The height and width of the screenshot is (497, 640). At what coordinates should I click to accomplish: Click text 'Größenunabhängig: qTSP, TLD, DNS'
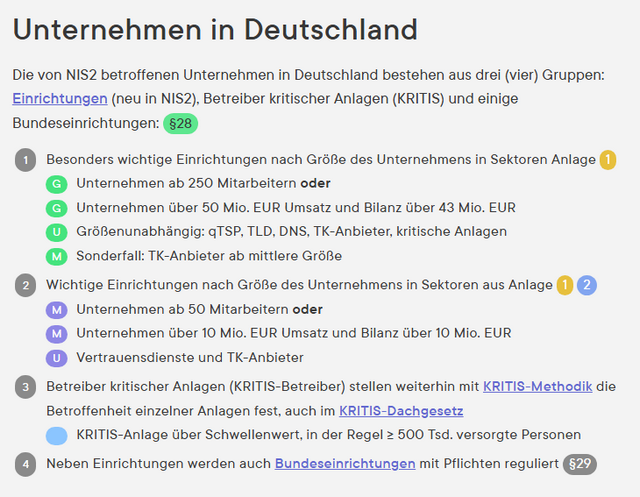[x=193, y=231]
